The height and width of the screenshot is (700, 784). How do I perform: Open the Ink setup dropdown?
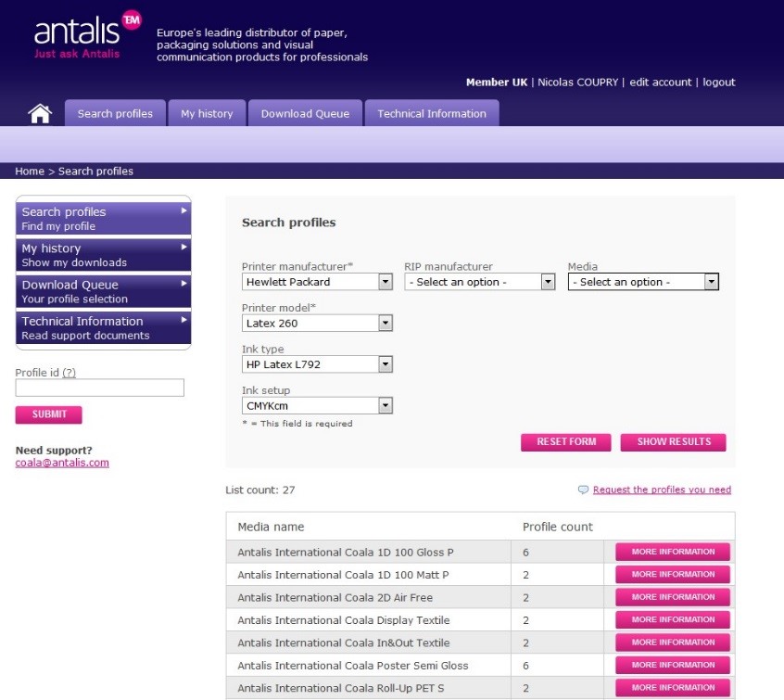point(317,406)
